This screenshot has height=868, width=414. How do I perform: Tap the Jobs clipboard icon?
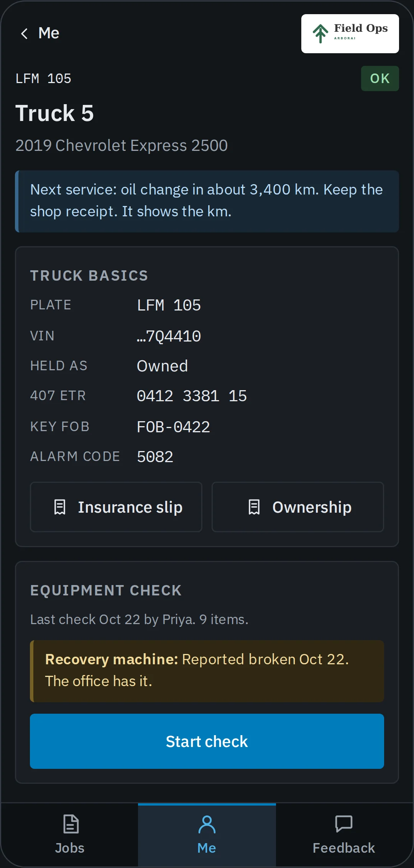[x=71, y=824]
